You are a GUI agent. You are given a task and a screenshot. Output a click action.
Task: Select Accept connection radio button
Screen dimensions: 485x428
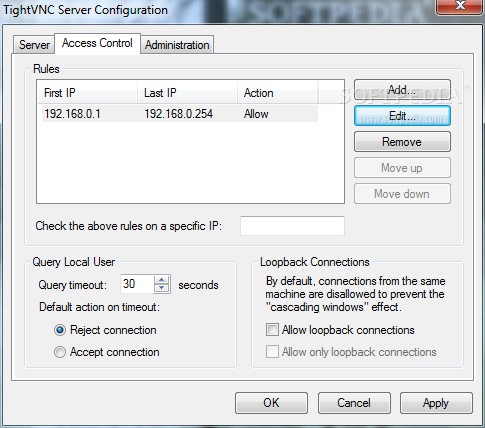coord(60,352)
